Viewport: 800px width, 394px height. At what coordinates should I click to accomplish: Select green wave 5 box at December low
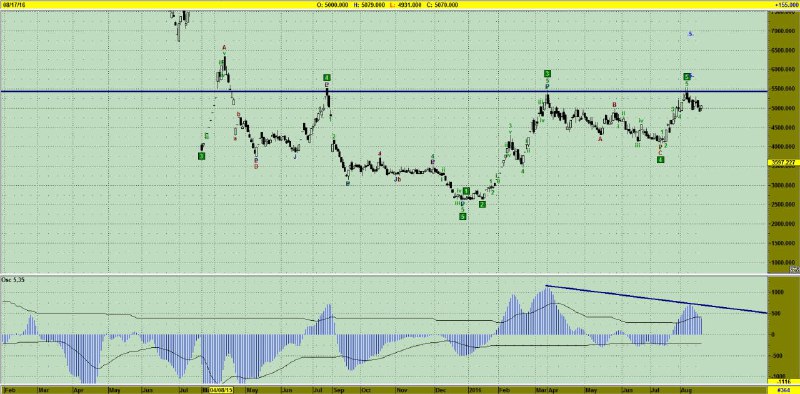point(463,216)
